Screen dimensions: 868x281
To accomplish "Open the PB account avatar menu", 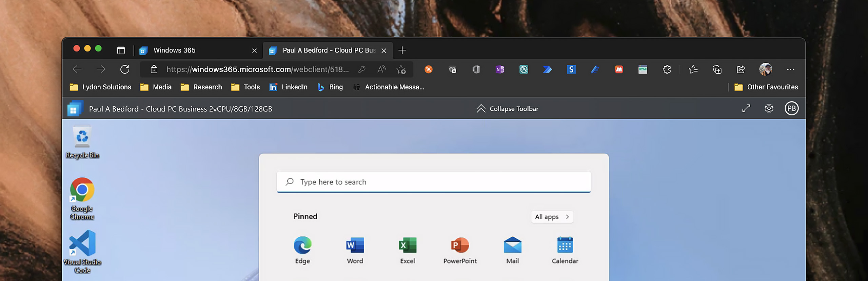I will click(791, 108).
